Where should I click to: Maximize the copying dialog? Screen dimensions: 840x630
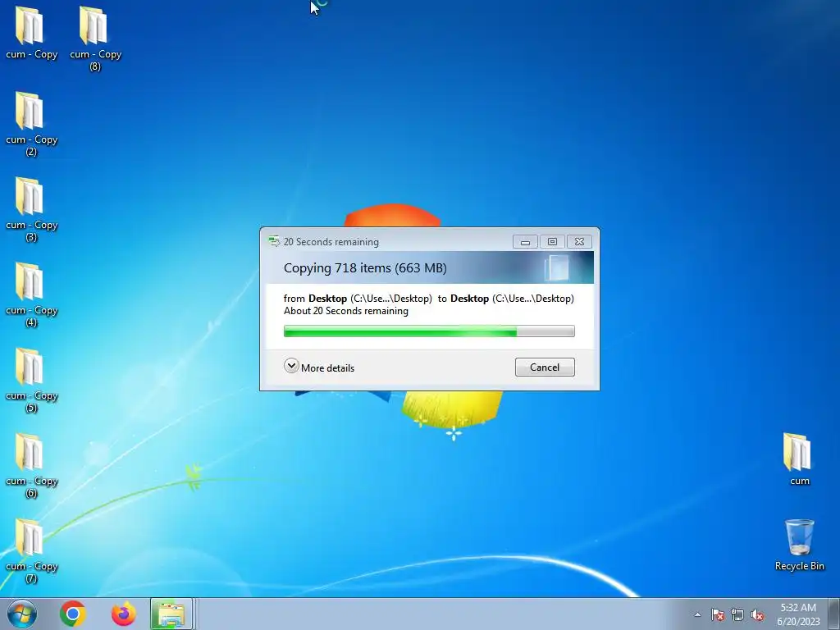(x=552, y=242)
